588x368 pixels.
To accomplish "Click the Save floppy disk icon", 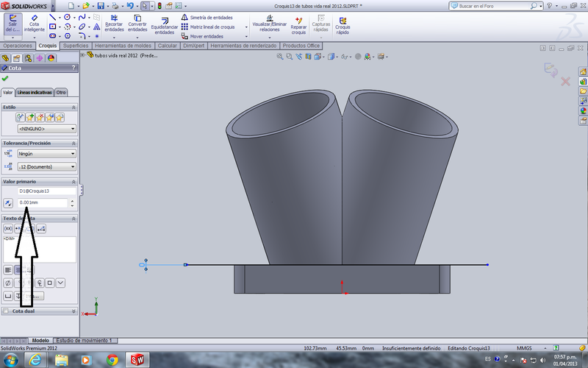I will [101, 6].
